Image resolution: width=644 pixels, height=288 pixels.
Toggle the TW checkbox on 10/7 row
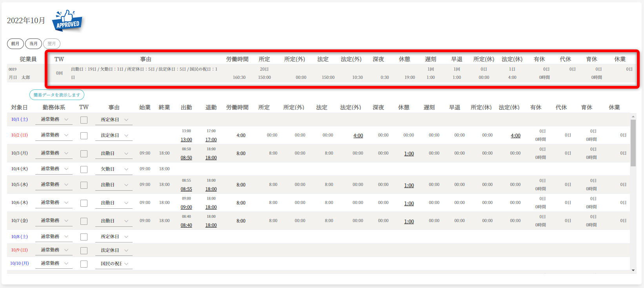(x=84, y=221)
